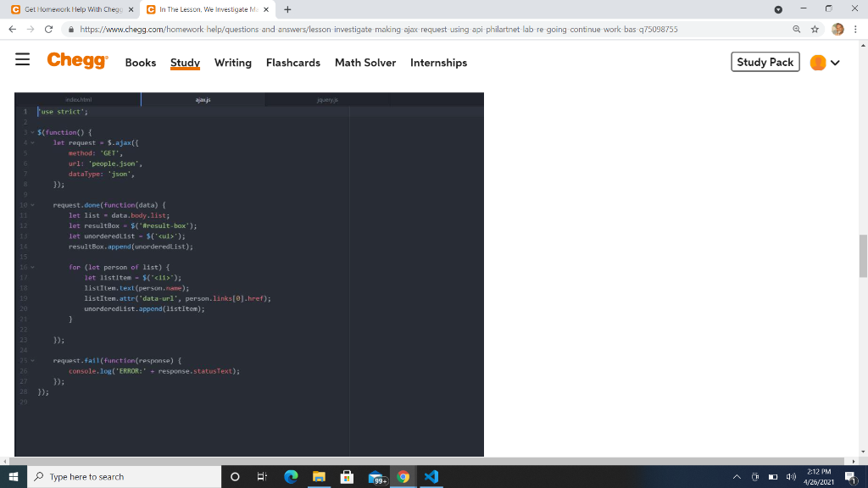Image resolution: width=868 pixels, height=488 pixels.
Task: Reload the page with the refresh icon
Action: click(48, 28)
